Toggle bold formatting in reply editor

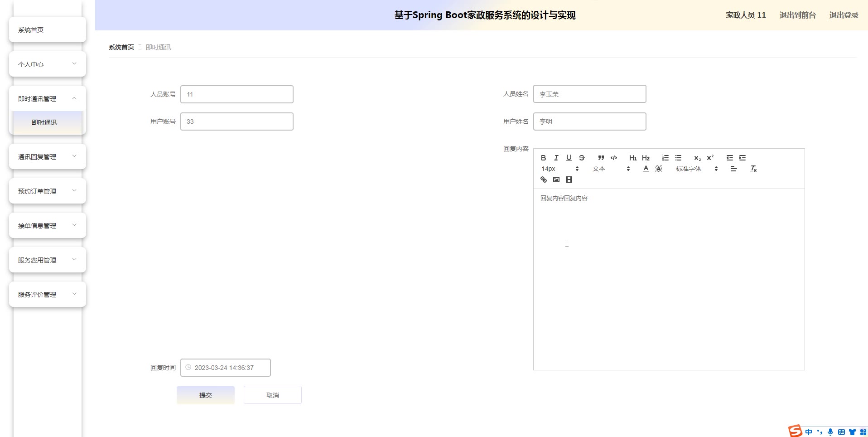pyautogui.click(x=543, y=158)
